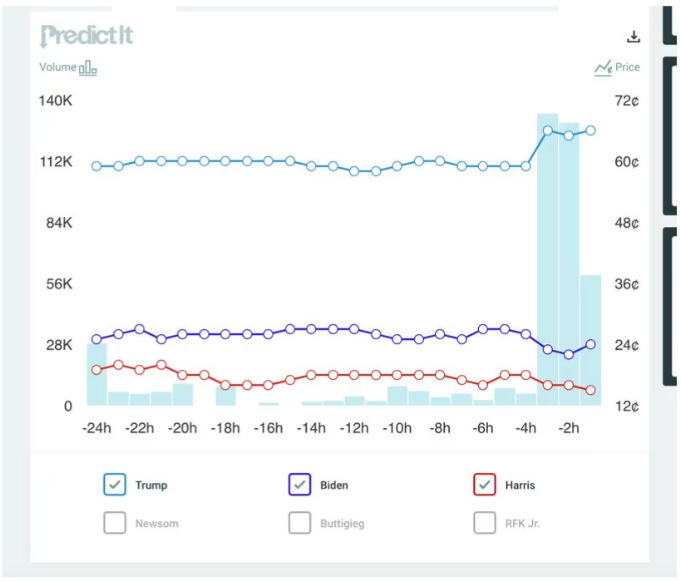Click the tallest volume bar near -3h
This screenshot has height=581, width=681.
tap(547, 260)
